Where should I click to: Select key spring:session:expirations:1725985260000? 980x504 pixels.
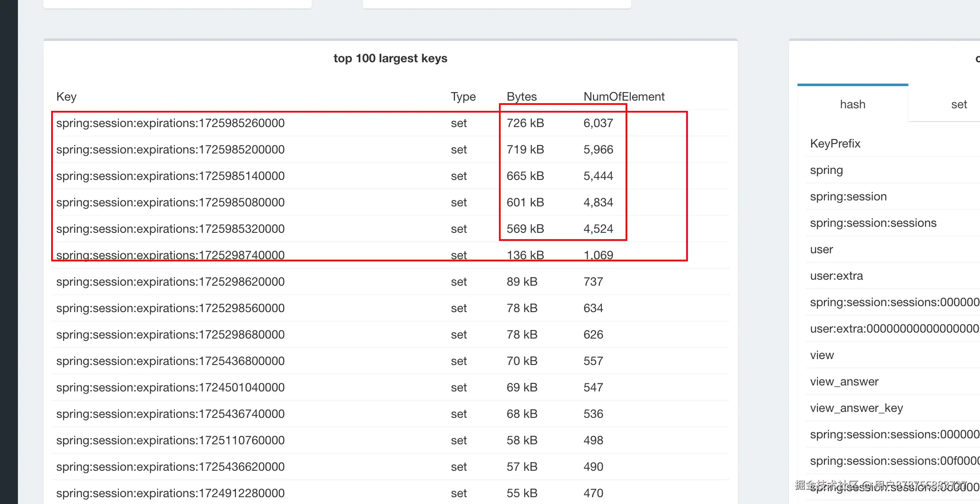[170, 123]
